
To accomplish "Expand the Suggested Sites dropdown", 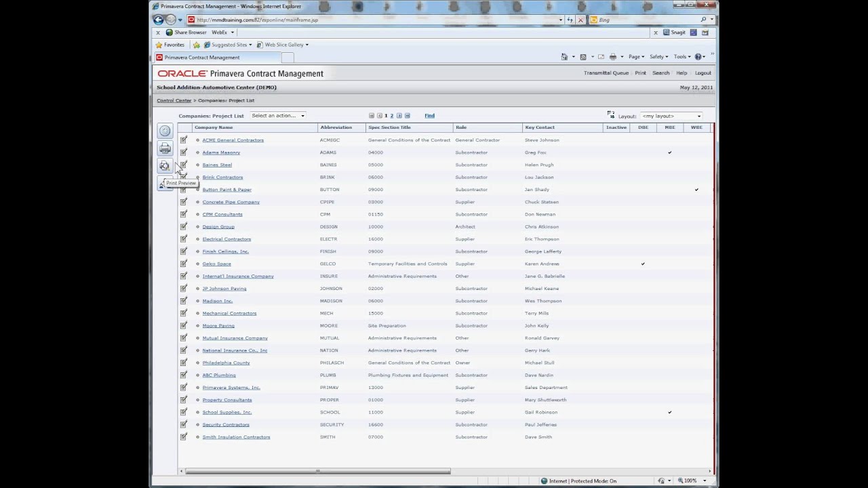I will [250, 45].
